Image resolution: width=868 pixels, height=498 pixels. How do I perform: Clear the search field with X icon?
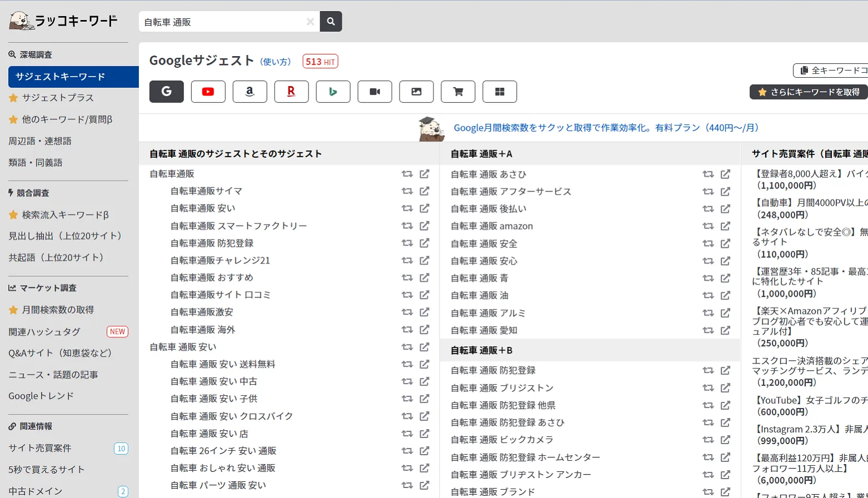310,22
